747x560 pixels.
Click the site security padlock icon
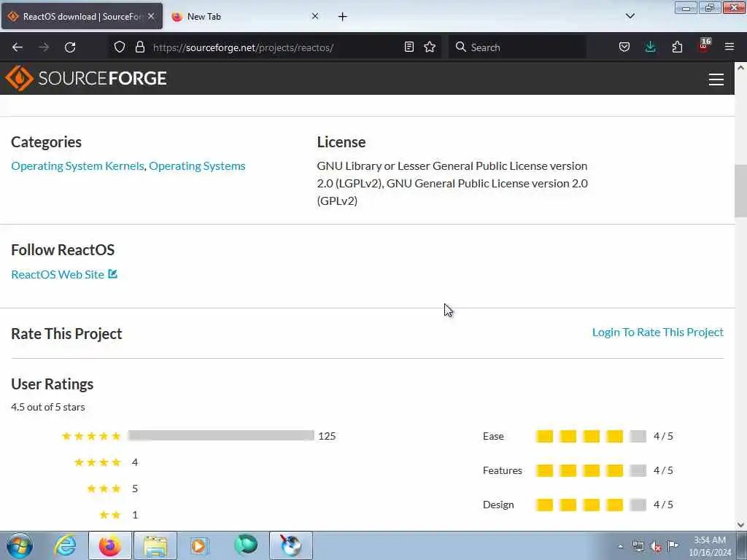point(139,47)
